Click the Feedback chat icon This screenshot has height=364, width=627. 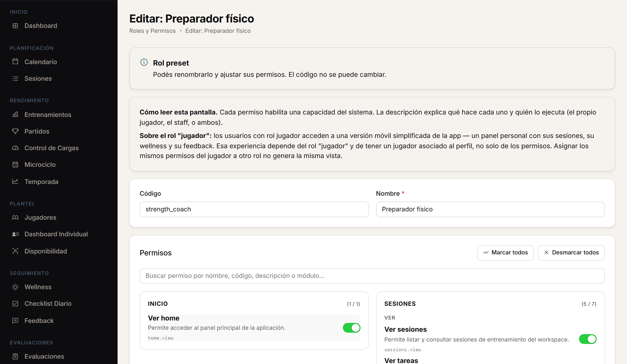(15, 320)
